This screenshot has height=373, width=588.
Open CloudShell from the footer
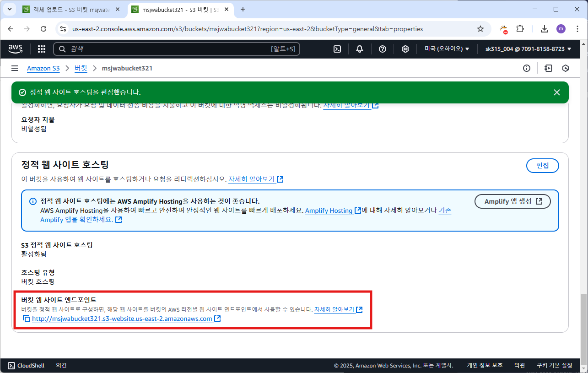point(26,365)
